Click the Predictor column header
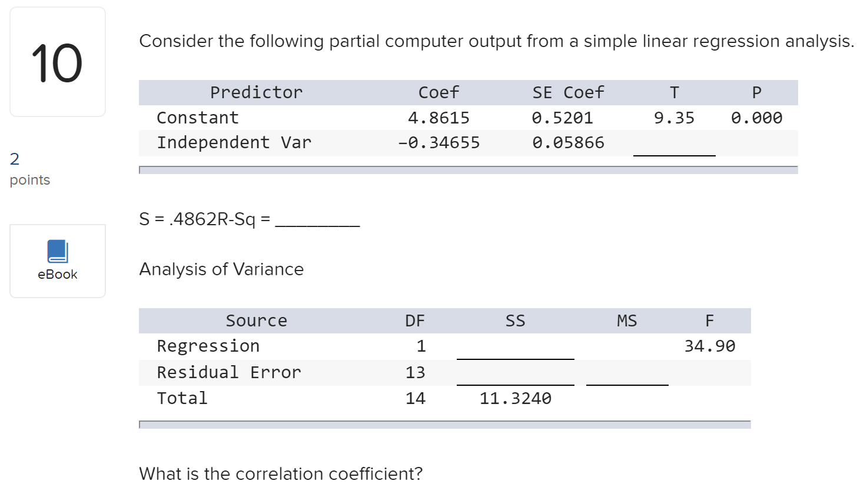This screenshot has width=867, height=504. pyautogui.click(x=256, y=92)
